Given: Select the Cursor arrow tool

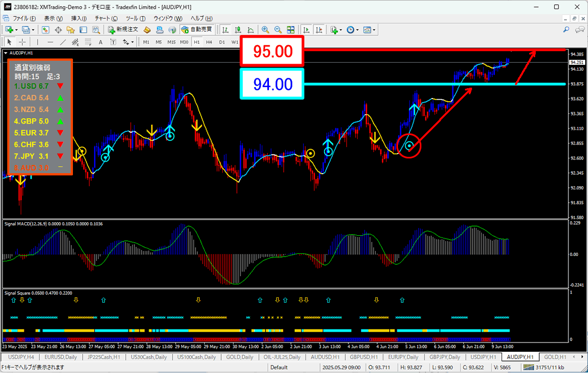Looking at the screenshot, I should click(x=10, y=42).
